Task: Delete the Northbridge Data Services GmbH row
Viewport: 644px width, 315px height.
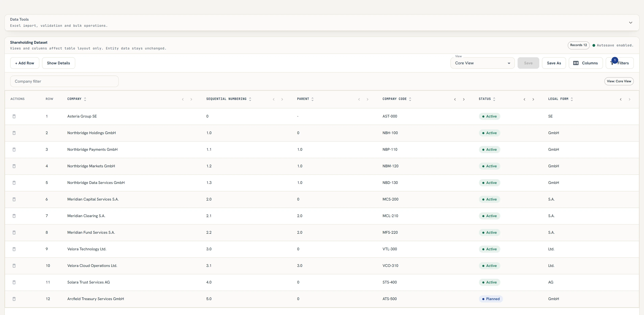Action: (14, 183)
